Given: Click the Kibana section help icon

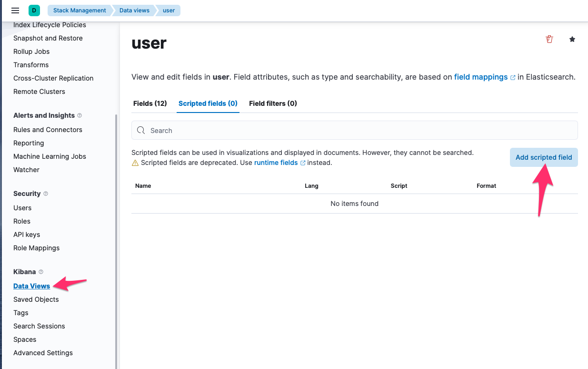Looking at the screenshot, I should click(x=41, y=272).
